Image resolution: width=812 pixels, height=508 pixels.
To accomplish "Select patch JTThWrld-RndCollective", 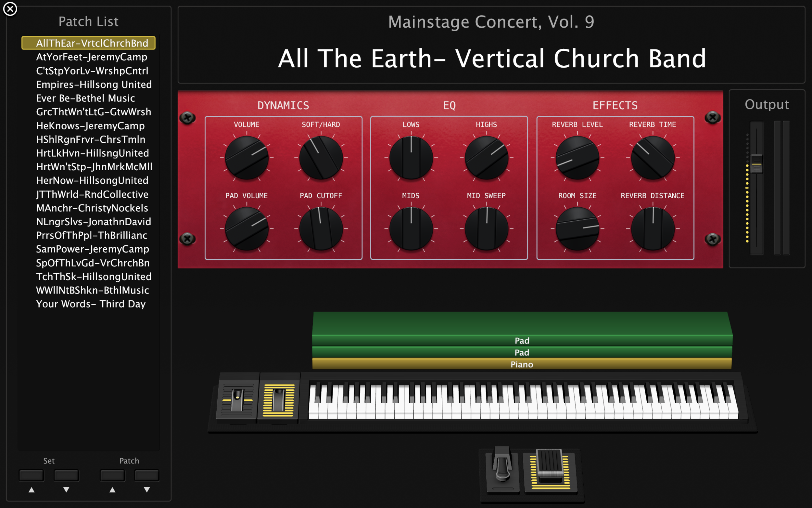I will [89, 194].
